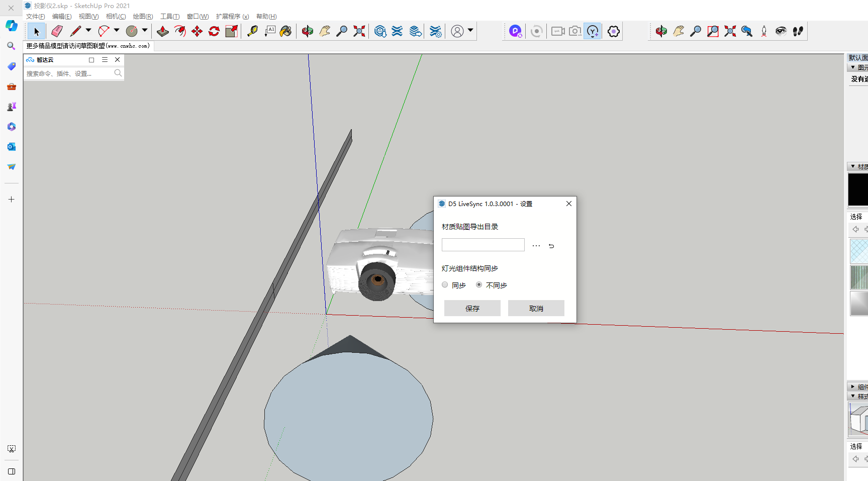Open the pencil line tool dropdown arrow
Screen dimensions: 868x481
(88, 30)
